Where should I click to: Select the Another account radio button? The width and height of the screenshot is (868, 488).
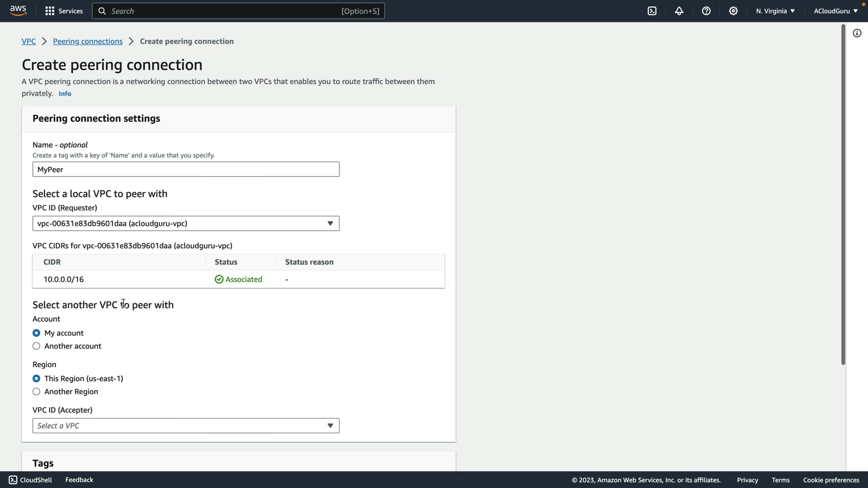tap(37, 346)
